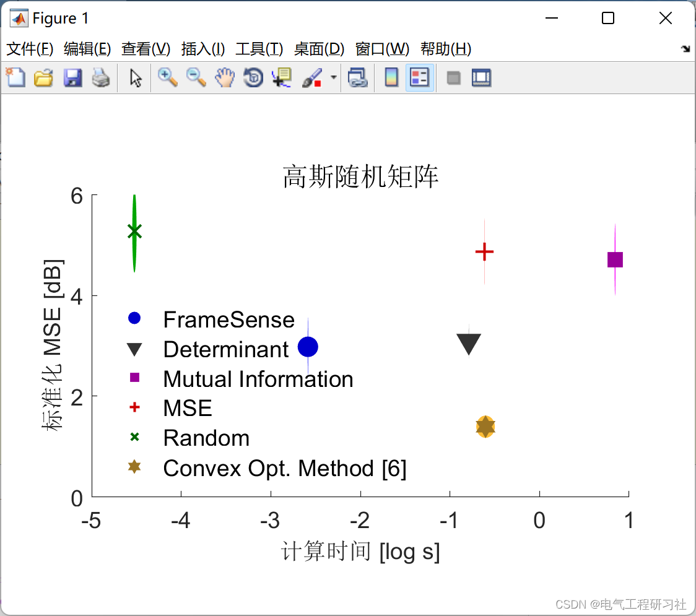Click the y-axis label 标准化 MSE [dB]
The width and height of the screenshot is (696, 616).
[52, 345]
